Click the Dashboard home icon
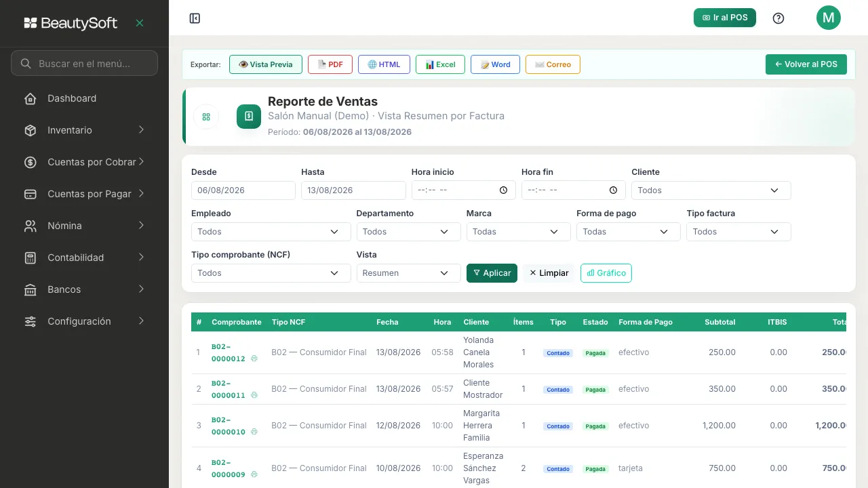The width and height of the screenshot is (868, 488). [x=30, y=98]
